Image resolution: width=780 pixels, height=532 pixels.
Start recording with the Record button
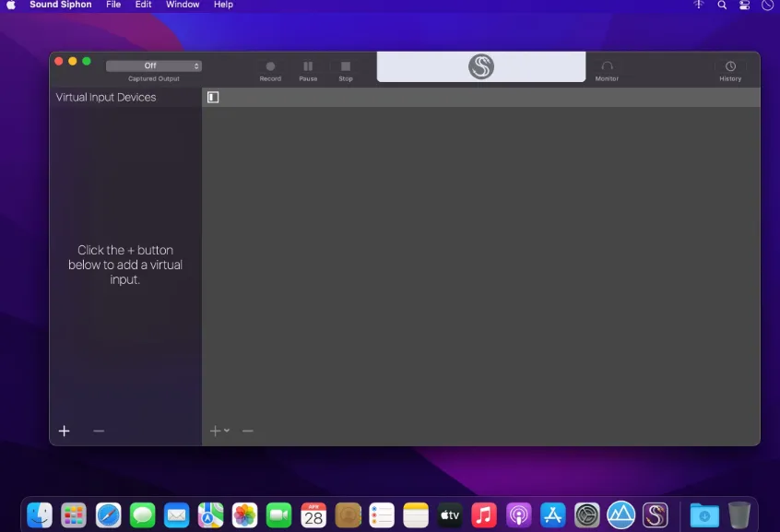[x=270, y=71]
